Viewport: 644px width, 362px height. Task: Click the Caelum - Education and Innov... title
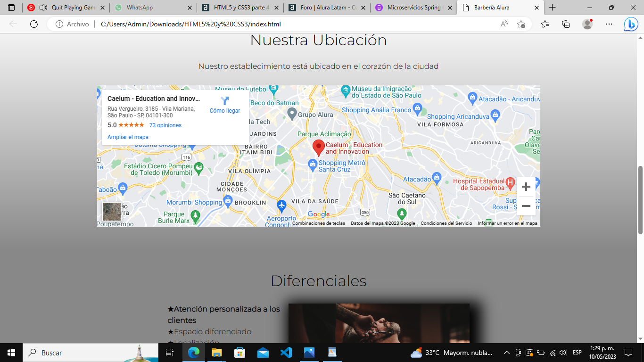[x=154, y=99]
